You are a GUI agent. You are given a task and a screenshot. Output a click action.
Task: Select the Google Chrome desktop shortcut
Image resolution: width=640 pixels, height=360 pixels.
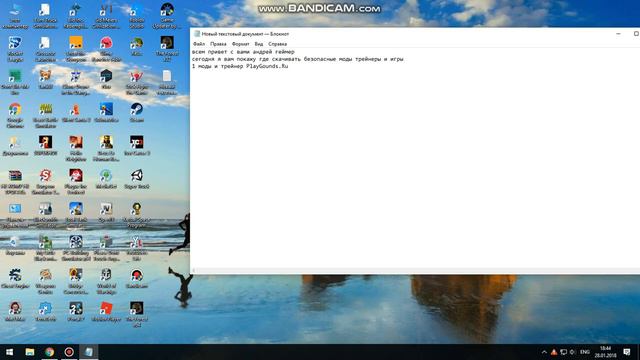pos(15,115)
